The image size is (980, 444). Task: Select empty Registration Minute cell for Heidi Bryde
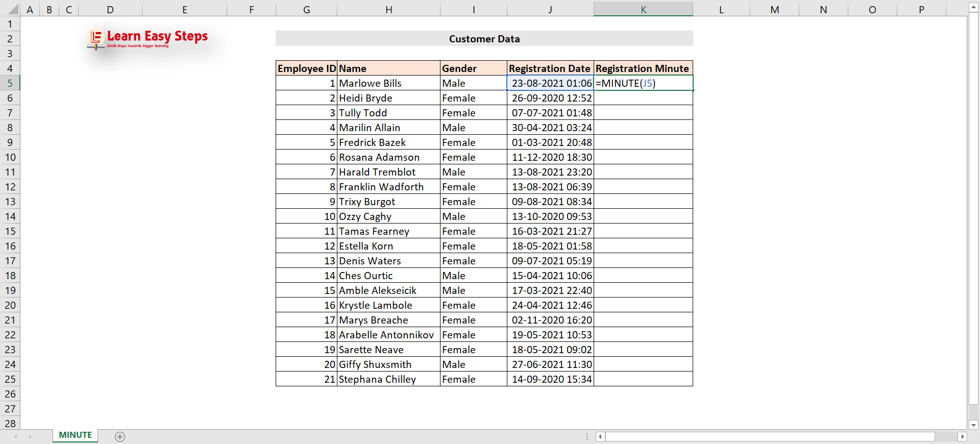[x=643, y=98]
